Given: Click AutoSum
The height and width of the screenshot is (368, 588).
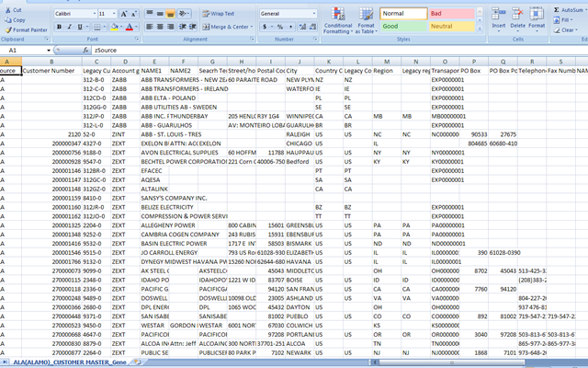Looking at the screenshot, I should (x=569, y=10).
